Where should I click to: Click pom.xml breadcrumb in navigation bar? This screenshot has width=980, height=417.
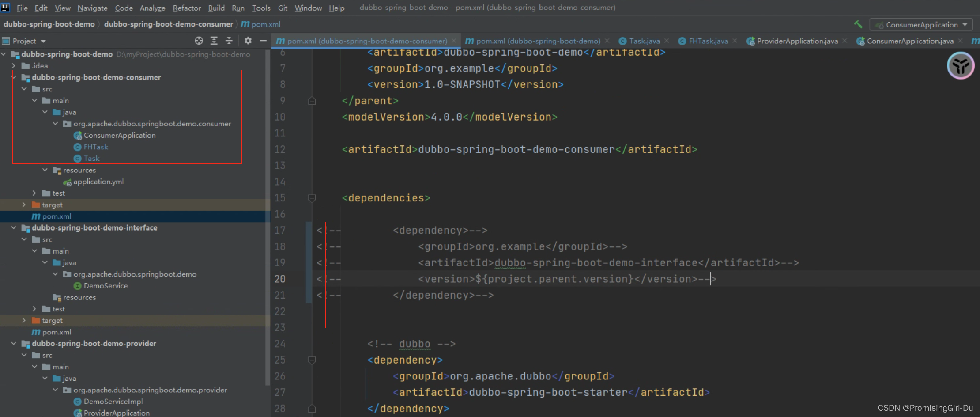[261, 24]
